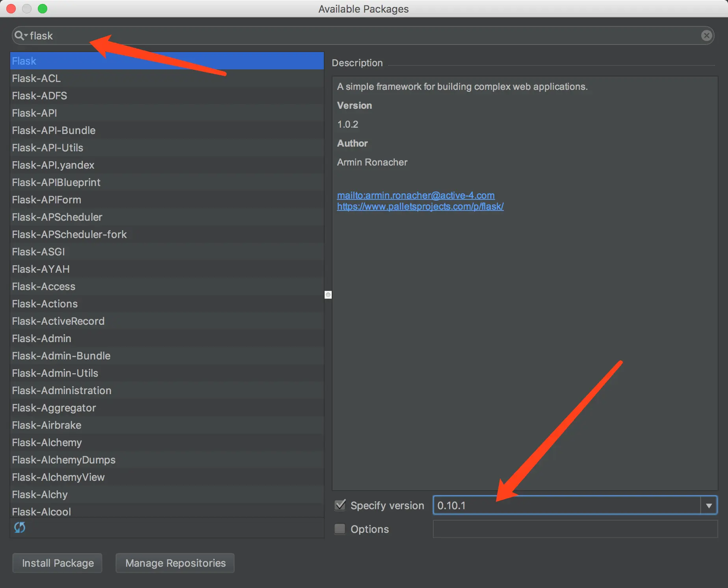Click the version field showing 0.10.1
The image size is (728, 588).
(x=566, y=505)
